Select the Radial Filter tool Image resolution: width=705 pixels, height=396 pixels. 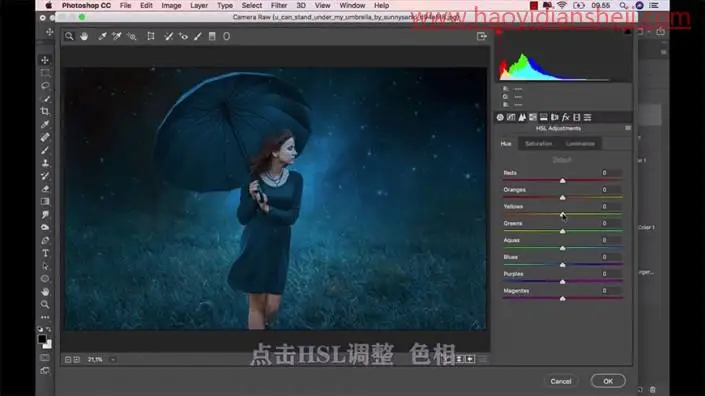click(x=227, y=36)
